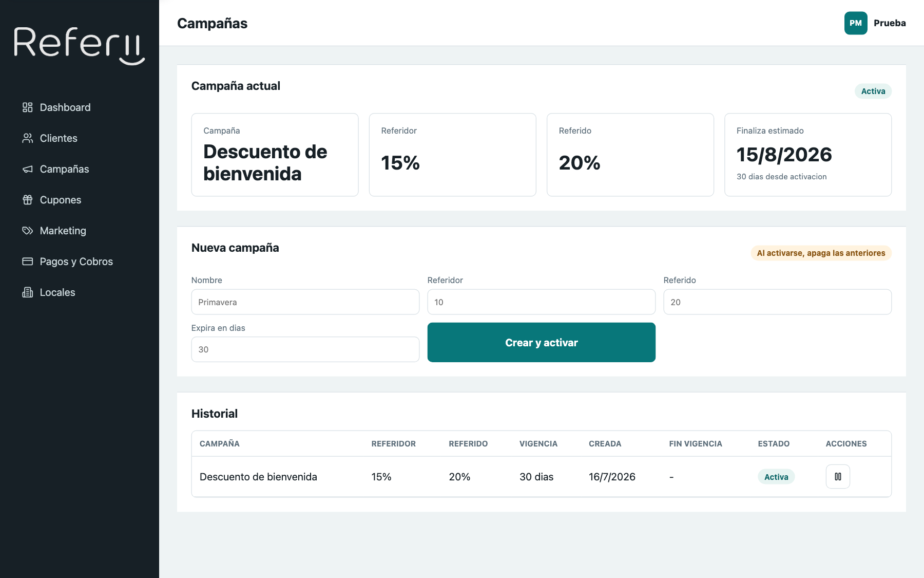Click the Campaña actual heading

236,86
